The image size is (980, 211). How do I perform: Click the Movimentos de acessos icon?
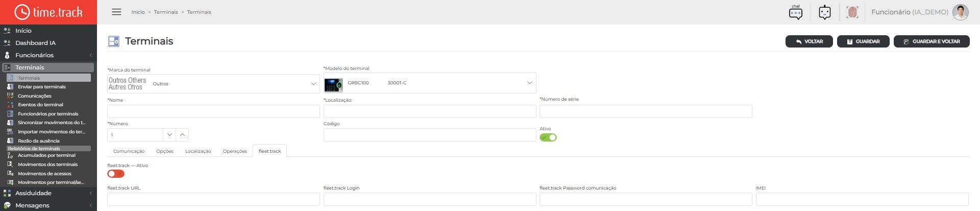pos(10,173)
